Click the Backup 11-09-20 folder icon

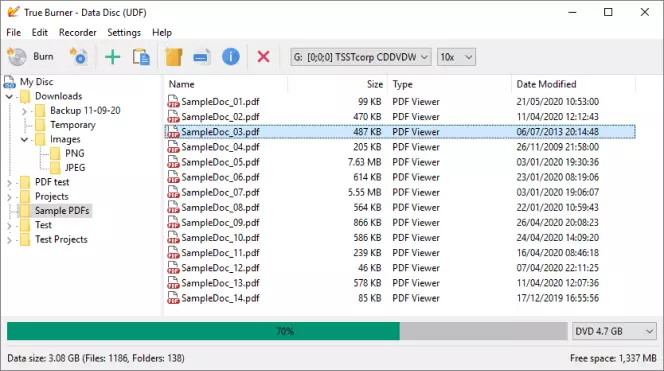pyautogui.click(x=40, y=111)
